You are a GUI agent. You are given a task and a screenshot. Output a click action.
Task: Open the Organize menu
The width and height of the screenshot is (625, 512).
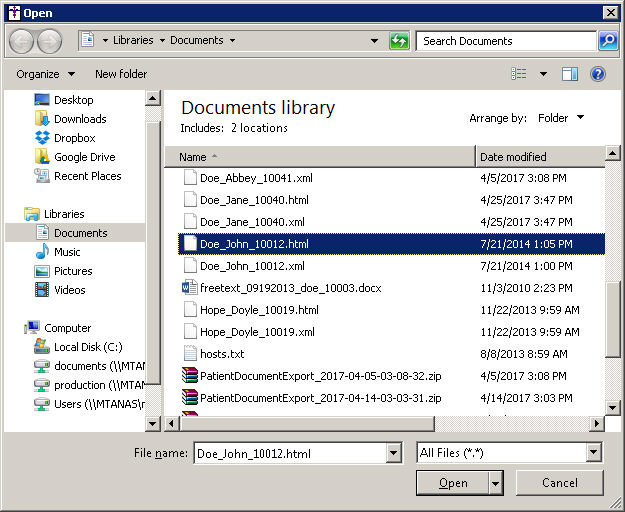(x=45, y=74)
